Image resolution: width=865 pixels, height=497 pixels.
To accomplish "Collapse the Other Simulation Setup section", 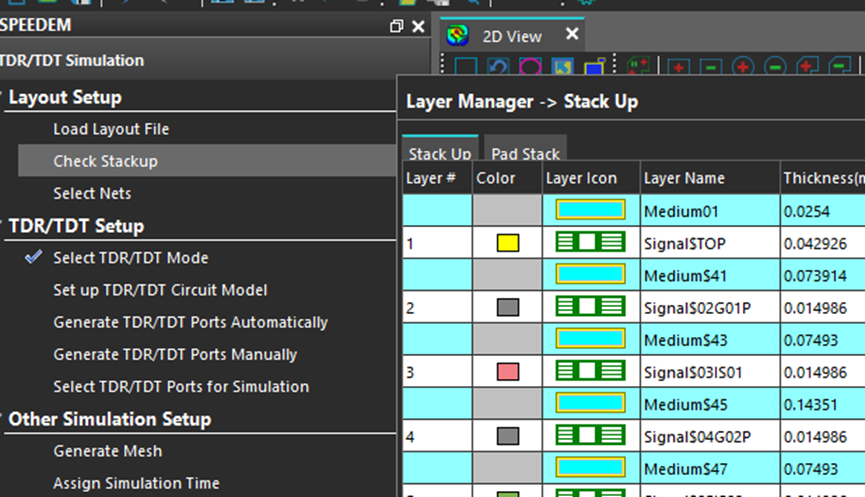I will coord(2,418).
